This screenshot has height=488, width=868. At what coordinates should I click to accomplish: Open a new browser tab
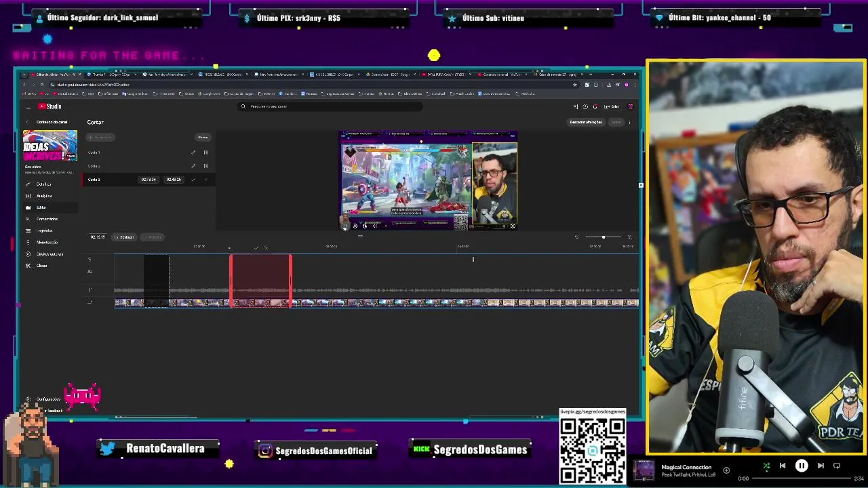[x=591, y=75]
